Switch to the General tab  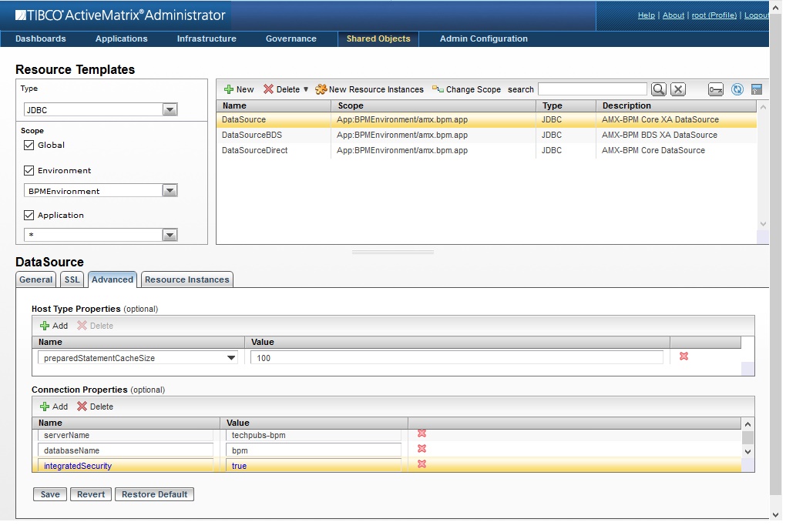tap(35, 280)
